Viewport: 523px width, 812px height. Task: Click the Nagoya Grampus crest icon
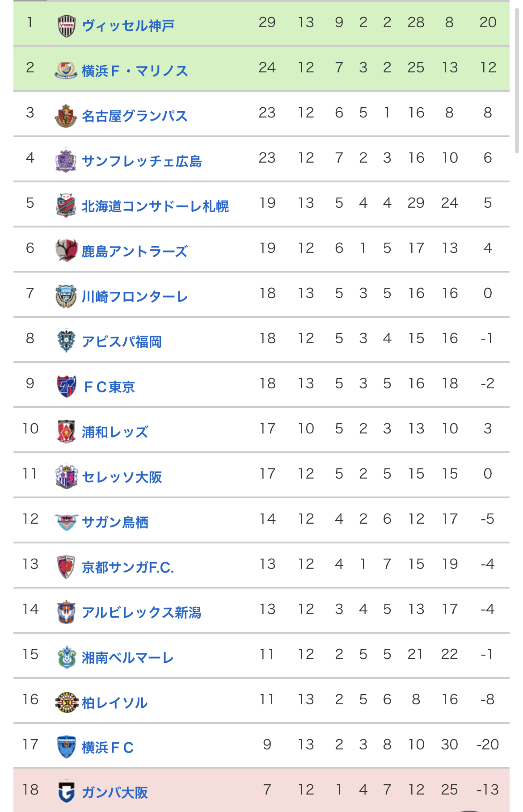66,116
